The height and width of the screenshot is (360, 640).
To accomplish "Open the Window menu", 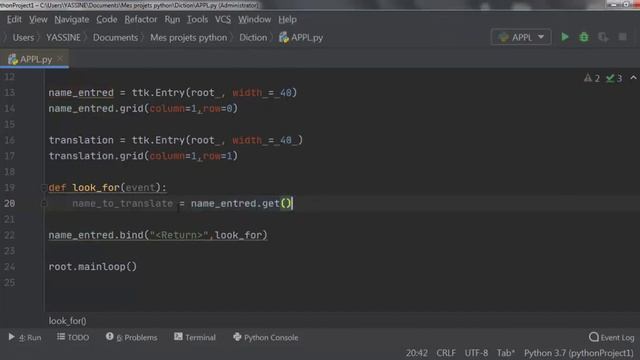I will point(254,19).
